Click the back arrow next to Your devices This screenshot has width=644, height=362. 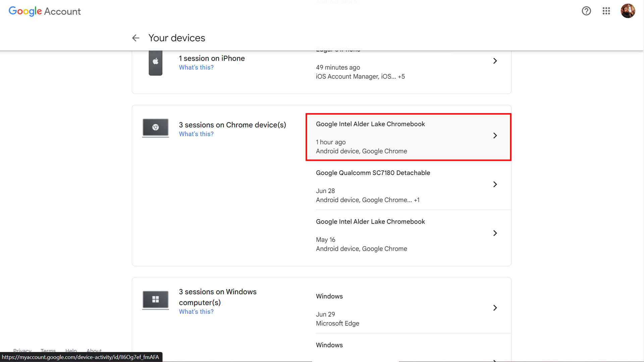pos(136,38)
